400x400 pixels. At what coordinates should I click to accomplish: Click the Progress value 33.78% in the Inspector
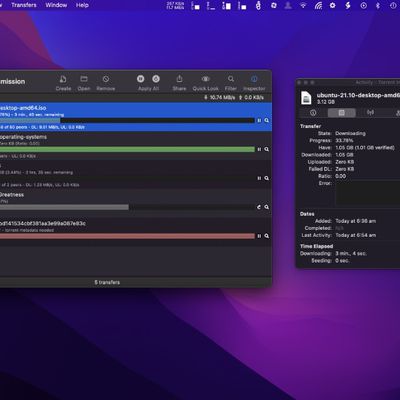coord(344,140)
